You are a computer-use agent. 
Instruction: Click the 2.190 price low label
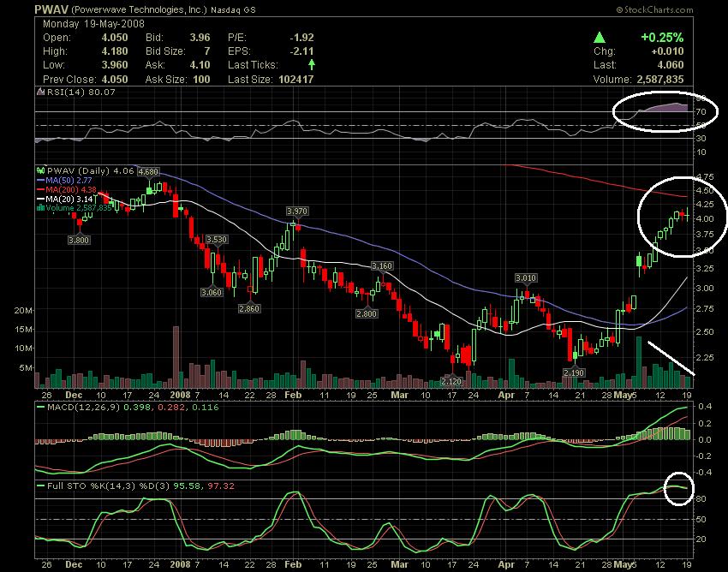click(574, 372)
